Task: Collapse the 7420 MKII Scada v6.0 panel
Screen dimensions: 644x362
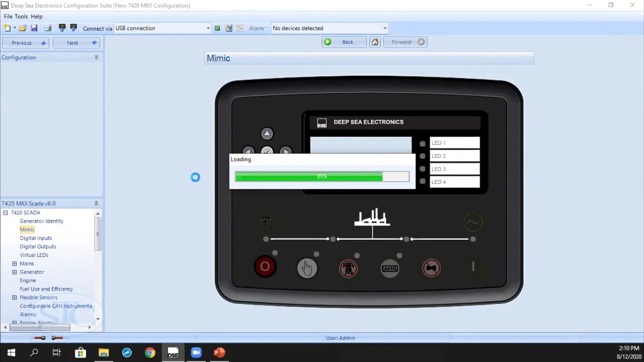Action: pos(96,203)
